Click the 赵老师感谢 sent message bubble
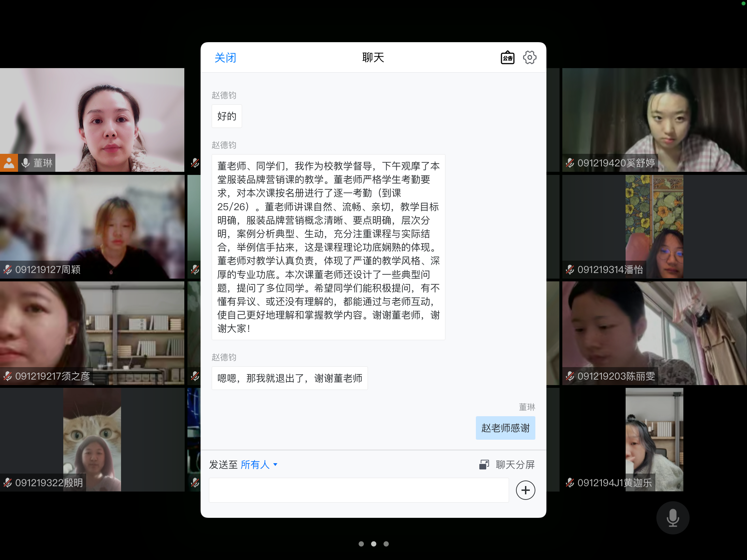 tap(505, 428)
